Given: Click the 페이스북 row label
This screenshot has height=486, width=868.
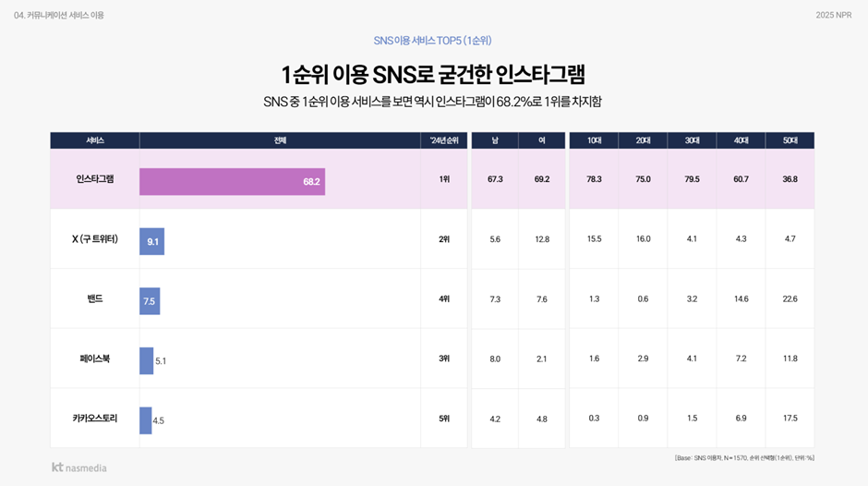Looking at the screenshot, I should [95, 358].
